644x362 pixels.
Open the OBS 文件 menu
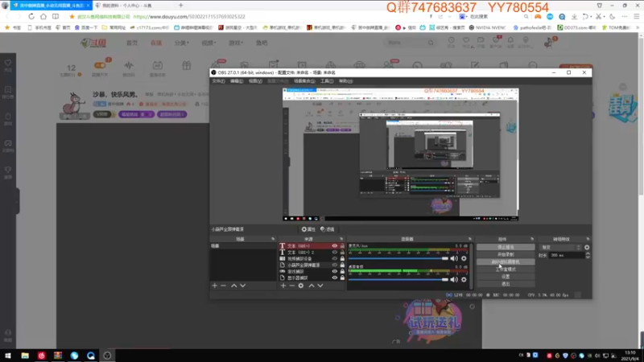pos(218,81)
